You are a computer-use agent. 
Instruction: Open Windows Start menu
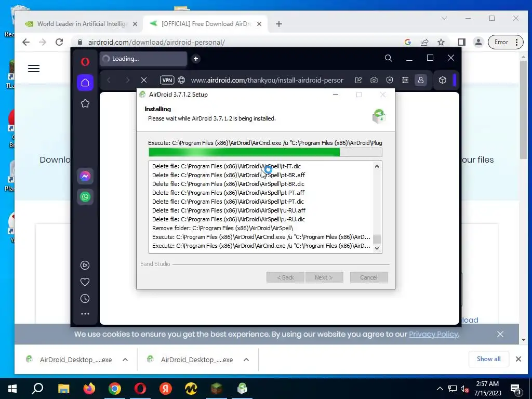point(12,389)
